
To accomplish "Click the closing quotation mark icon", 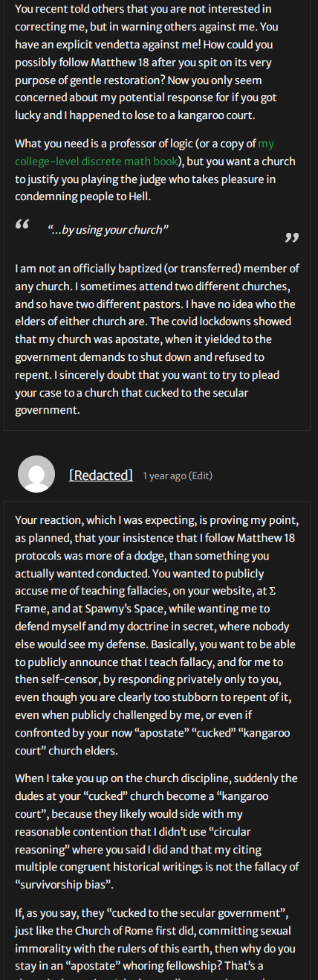I will pos(292,237).
